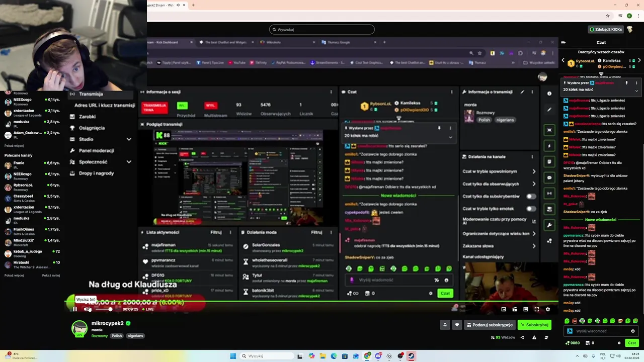Click the green Subskrybuj button

(534, 325)
